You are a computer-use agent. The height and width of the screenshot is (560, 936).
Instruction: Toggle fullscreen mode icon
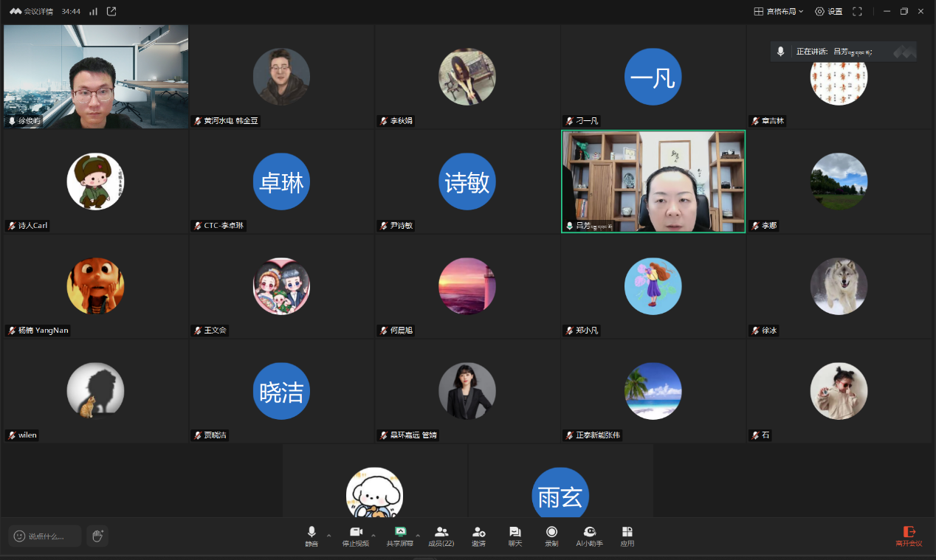857,11
